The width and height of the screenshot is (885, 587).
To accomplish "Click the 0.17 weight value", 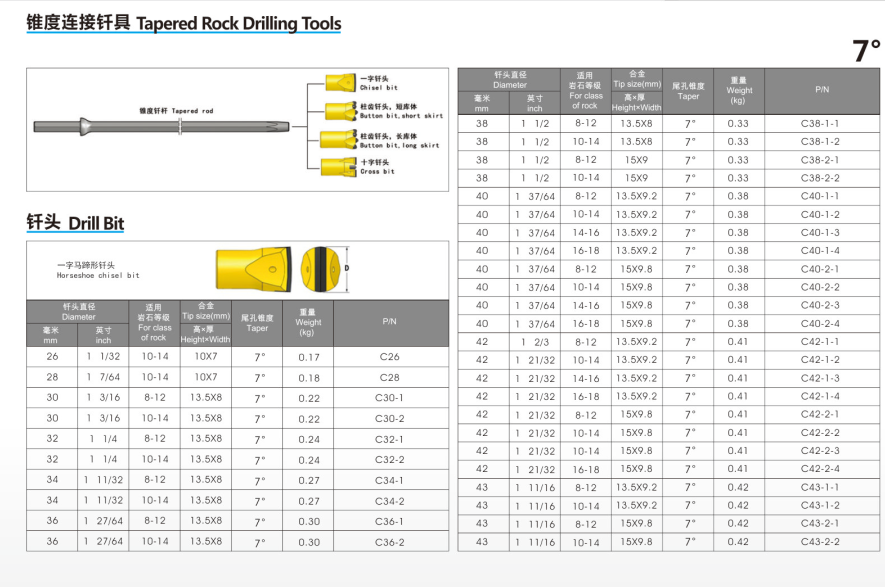I will pos(309,357).
